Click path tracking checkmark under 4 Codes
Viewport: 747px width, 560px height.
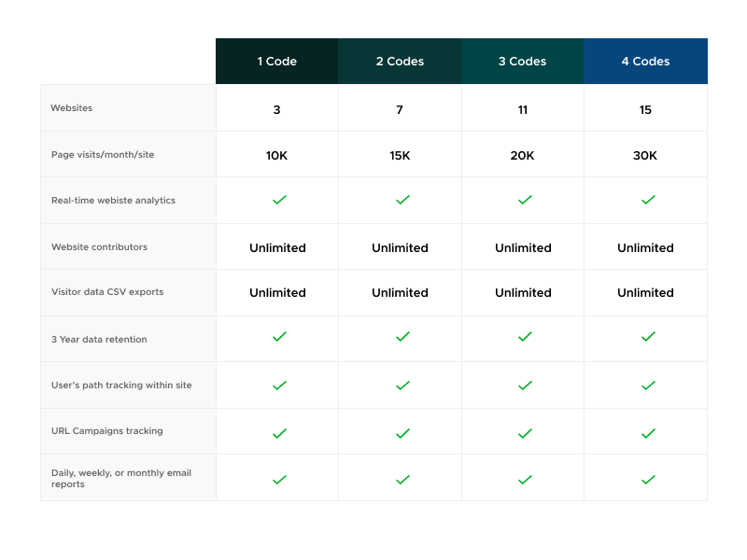648,385
